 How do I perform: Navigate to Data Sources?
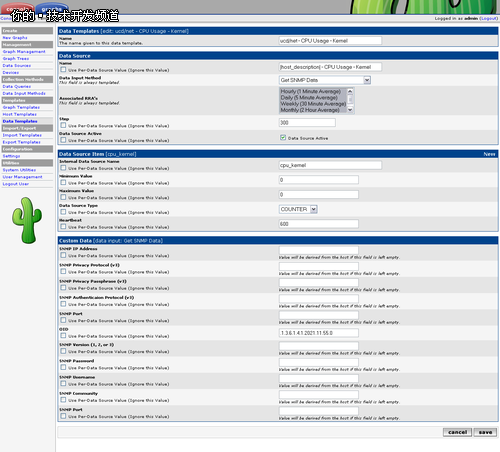click(x=17, y=66)
